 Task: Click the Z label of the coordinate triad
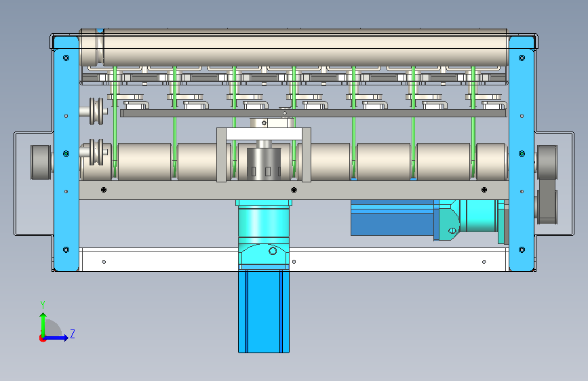(x=73, y=334)
